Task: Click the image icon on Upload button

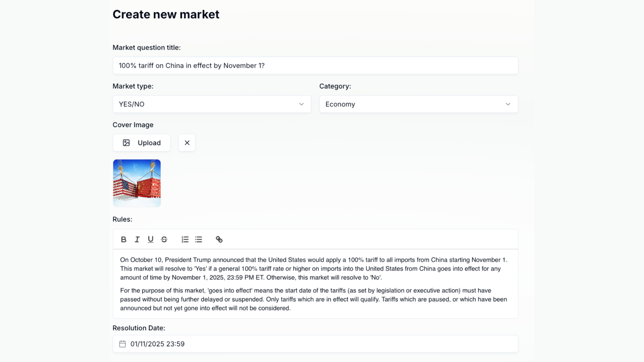Action: point(126,143)
